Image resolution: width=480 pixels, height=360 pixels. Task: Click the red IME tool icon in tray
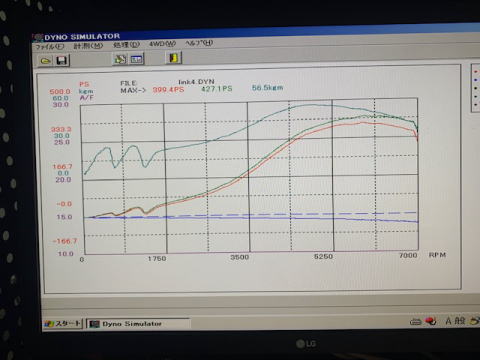[x=431, y=321]
